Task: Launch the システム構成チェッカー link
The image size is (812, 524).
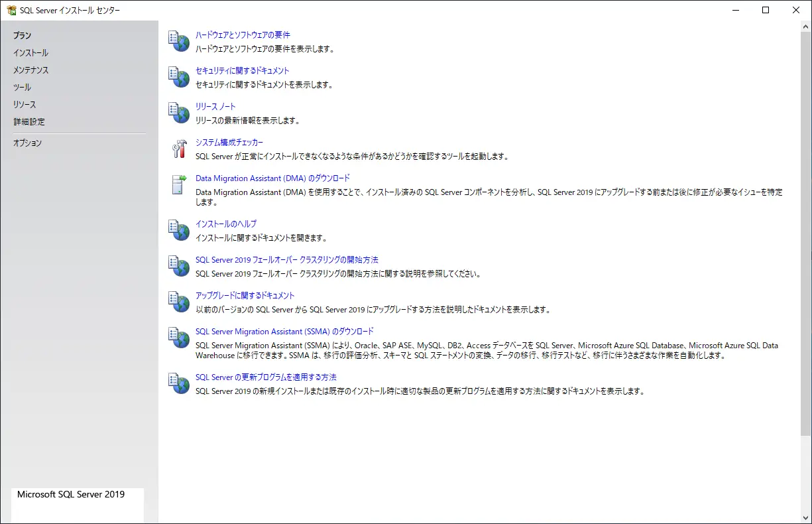Action: (x=229, y=142)
